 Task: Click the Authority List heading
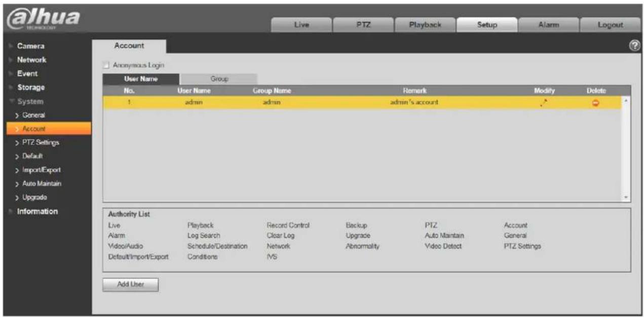click(x=129, y=214)
